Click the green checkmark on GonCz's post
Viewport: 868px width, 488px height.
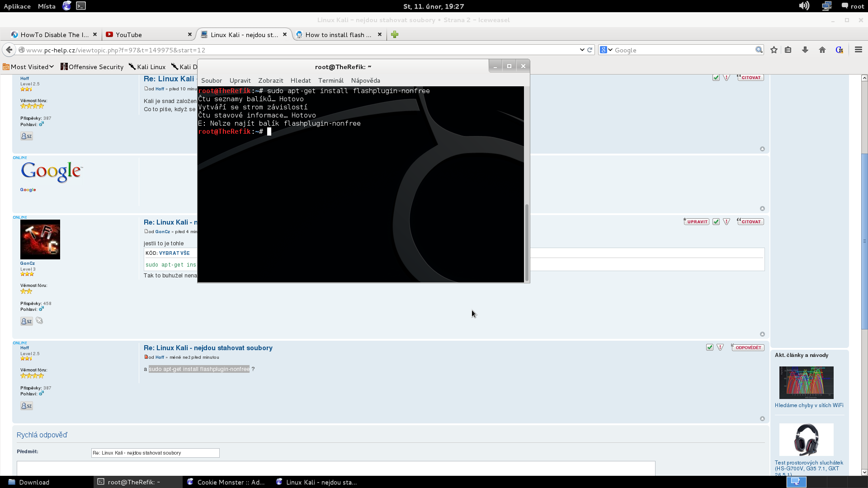(x=716, y=222)
